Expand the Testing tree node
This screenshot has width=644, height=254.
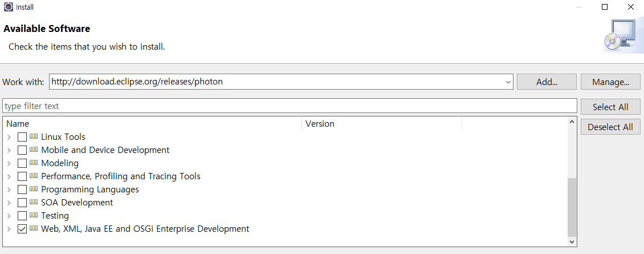[x=9, y=216]
